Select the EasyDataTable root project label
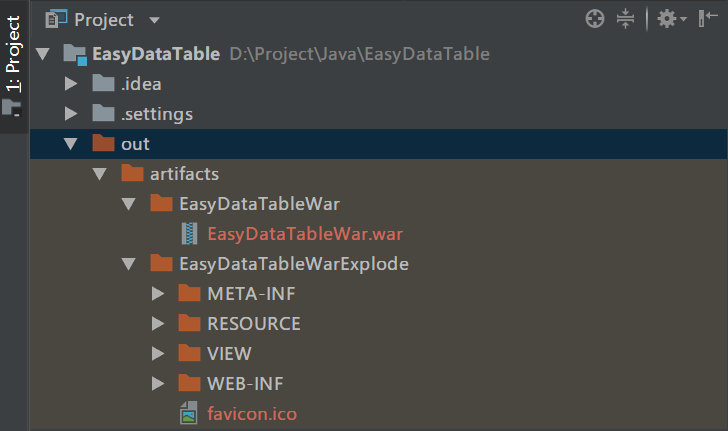728x431 pixels. [x=155, y=54]
